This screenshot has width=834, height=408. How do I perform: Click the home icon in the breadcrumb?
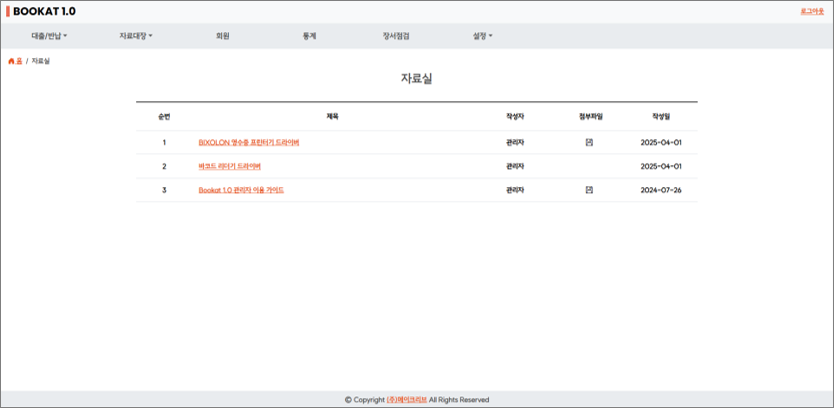click(x=12, y=61)
